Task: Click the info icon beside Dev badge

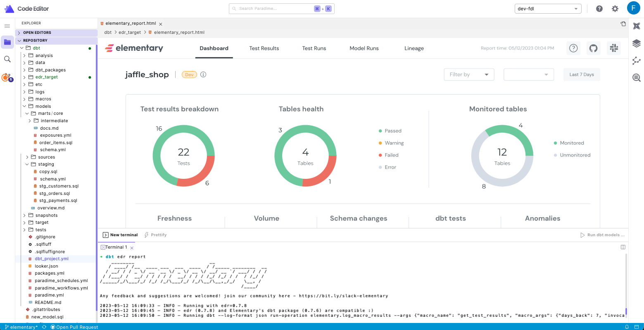Action: [203, 75]
